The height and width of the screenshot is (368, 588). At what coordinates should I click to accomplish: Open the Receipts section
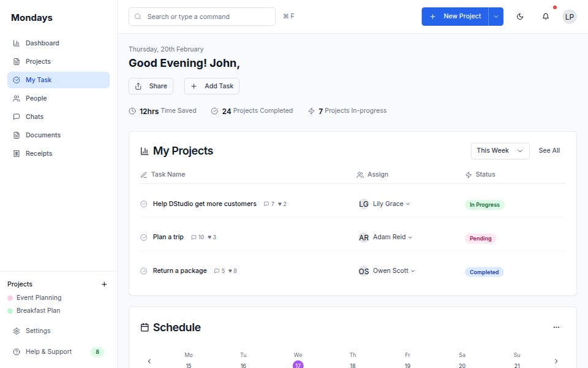pyautogui.click(x=39, y=153)
